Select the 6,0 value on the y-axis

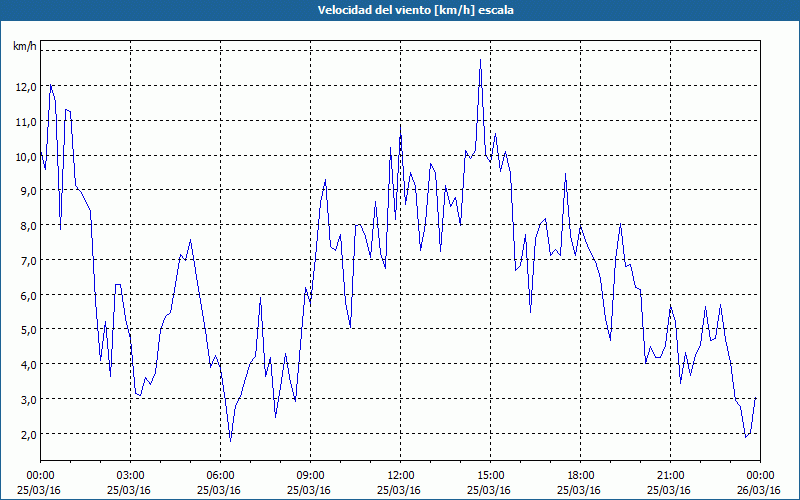coord(28,295)
